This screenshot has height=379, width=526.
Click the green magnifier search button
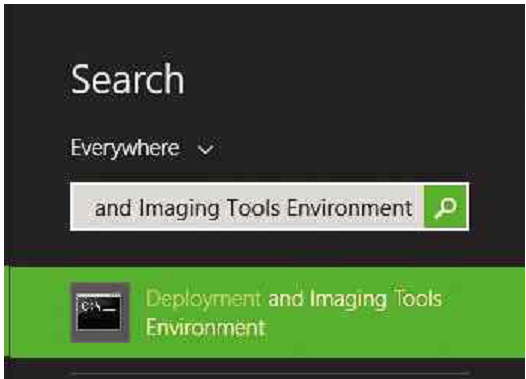pos(445,207)
